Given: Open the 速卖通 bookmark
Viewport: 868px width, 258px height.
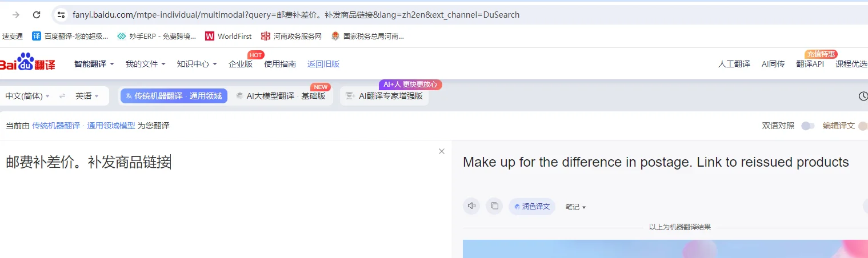Looking at the screenshot, I should [12, 36].
